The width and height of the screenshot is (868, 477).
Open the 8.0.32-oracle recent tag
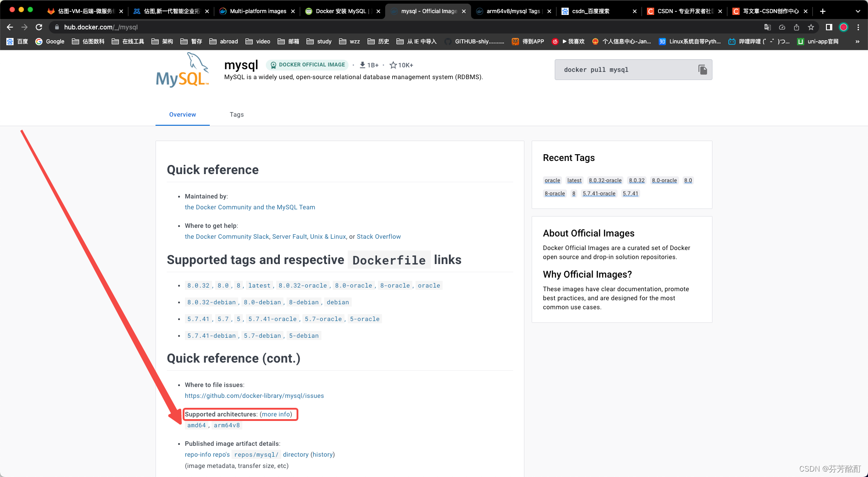[605, 180]
